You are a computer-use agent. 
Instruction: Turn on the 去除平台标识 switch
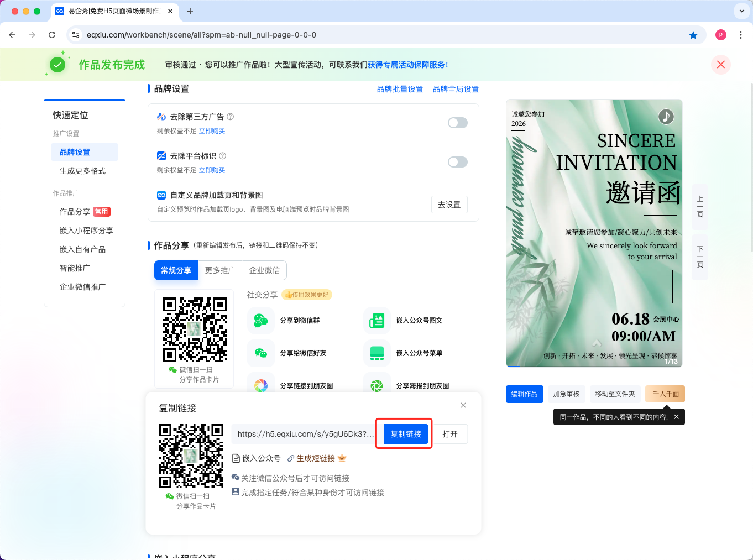coord(457,162)
